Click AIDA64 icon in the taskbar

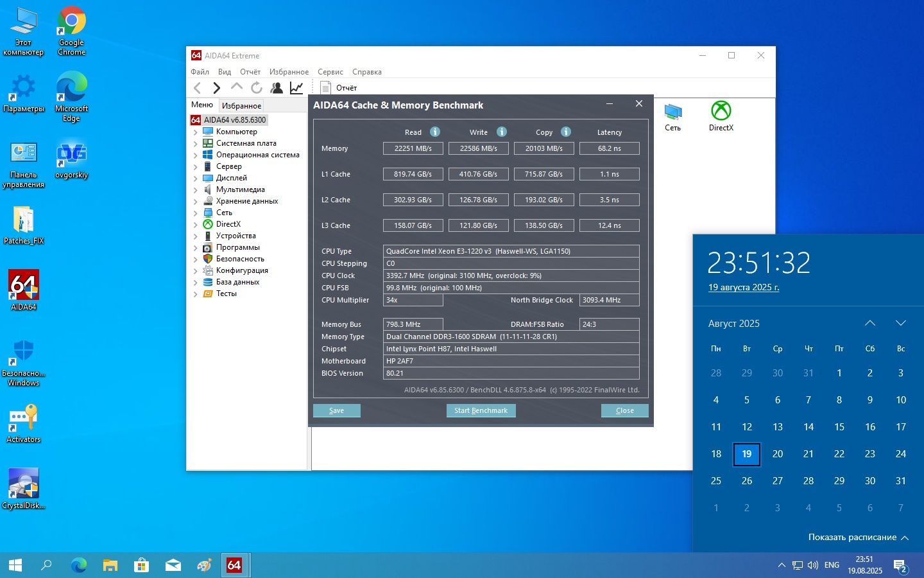click(x=234, y=565)
